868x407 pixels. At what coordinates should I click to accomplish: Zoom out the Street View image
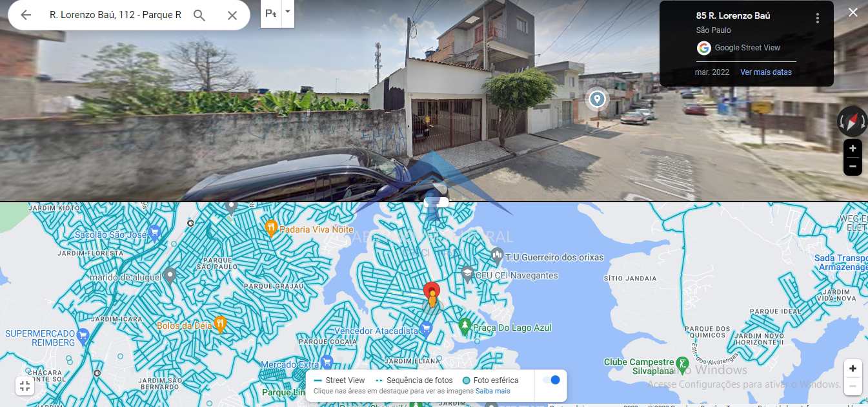coord(853,166)
